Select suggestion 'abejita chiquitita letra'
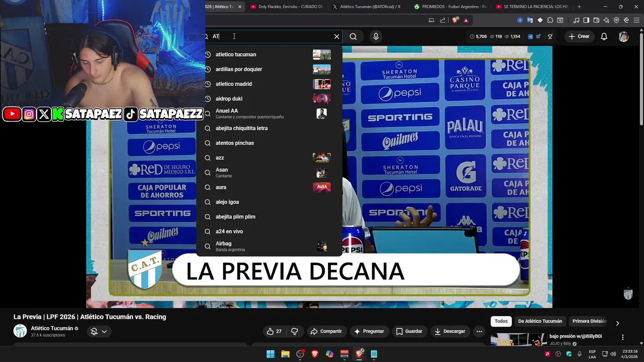 point(269,128)
